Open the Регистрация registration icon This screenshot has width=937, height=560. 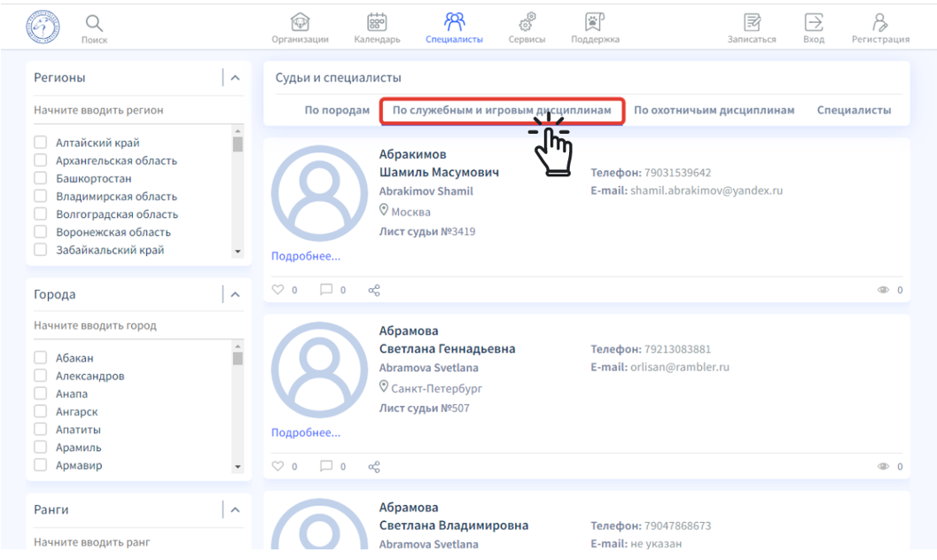pos(879,23)
